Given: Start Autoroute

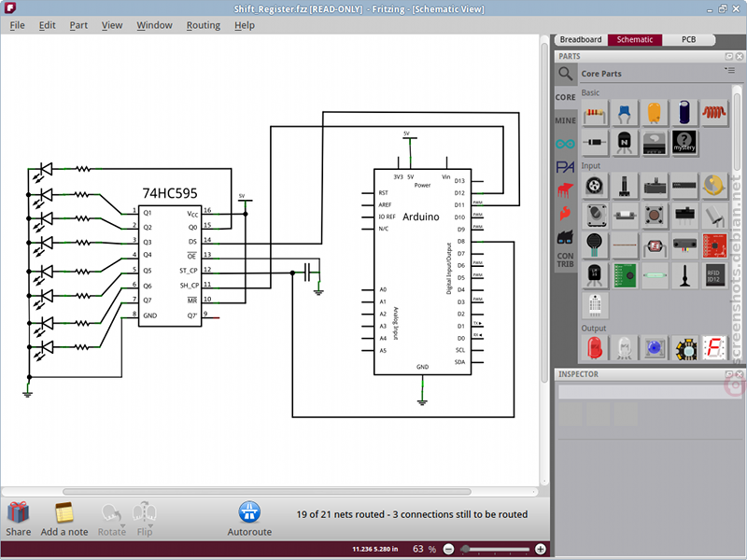Looking at the screenshot, I should (249, 519).
